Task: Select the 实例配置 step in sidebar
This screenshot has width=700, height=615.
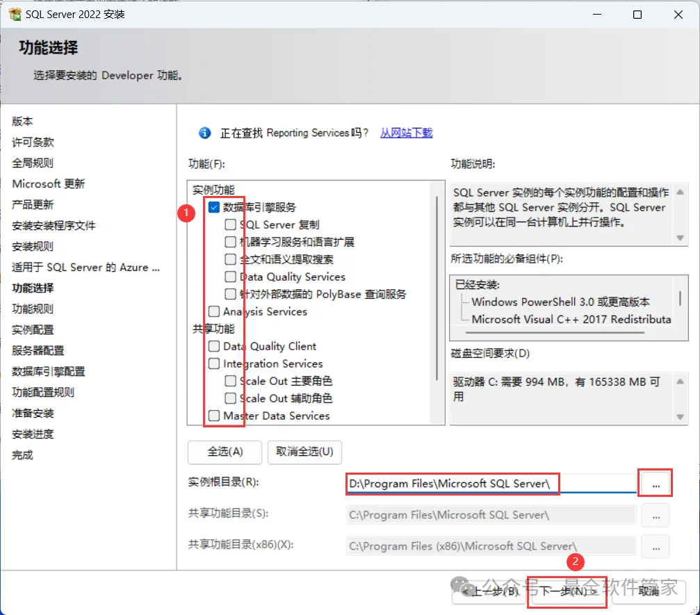Action: 33,330
